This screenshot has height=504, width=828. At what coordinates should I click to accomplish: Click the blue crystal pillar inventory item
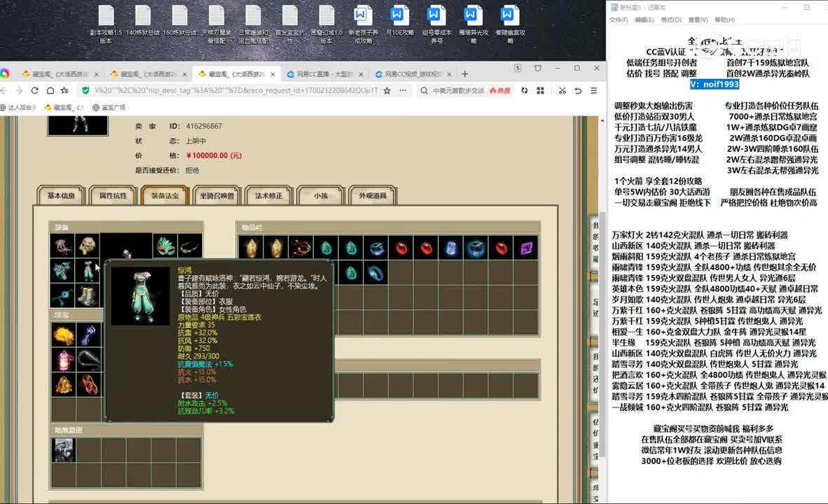click(x=451, y=248)
